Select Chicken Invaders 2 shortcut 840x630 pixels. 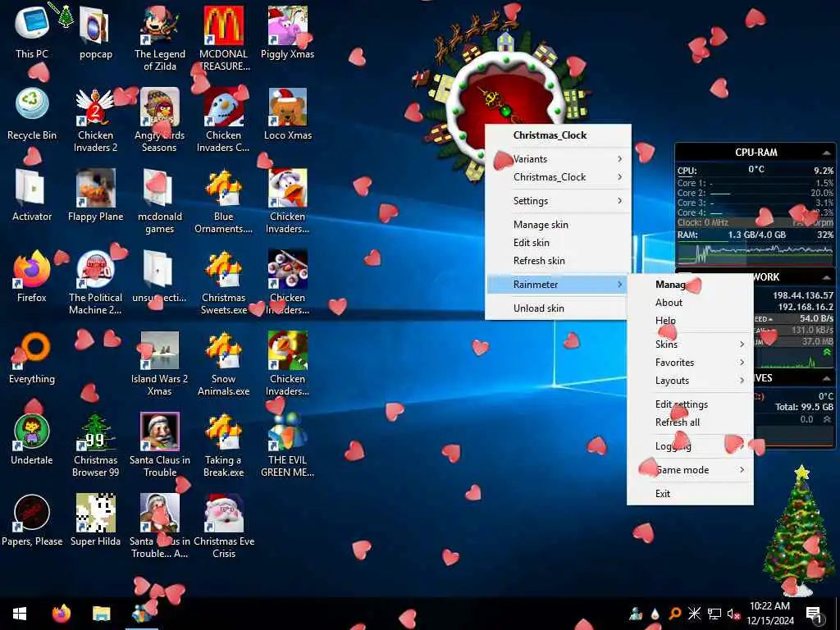click(95, 120)
